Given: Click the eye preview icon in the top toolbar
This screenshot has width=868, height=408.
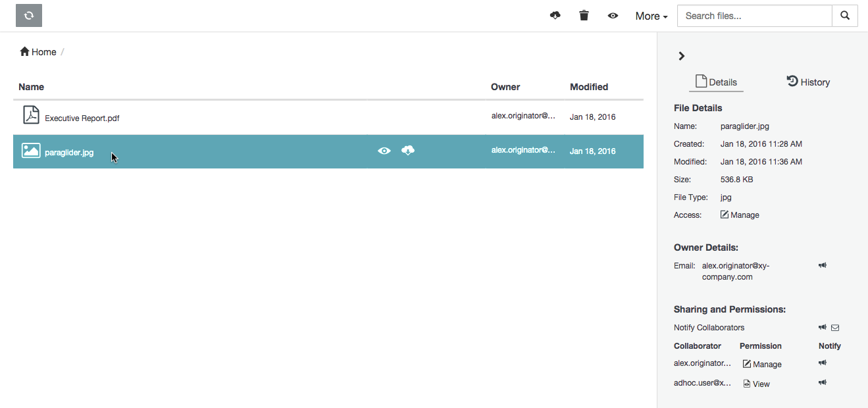Looking at the screenshot, I should [613, 16].
